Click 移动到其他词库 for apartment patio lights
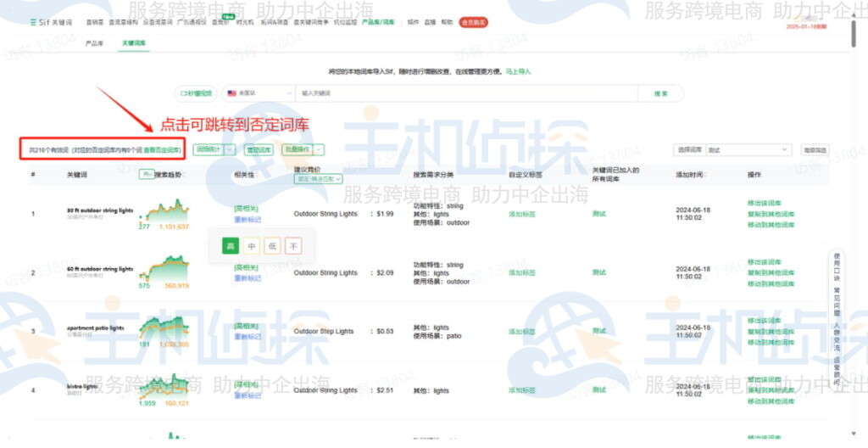Viewport: 868px width, 448px height. tap(771, 343)
